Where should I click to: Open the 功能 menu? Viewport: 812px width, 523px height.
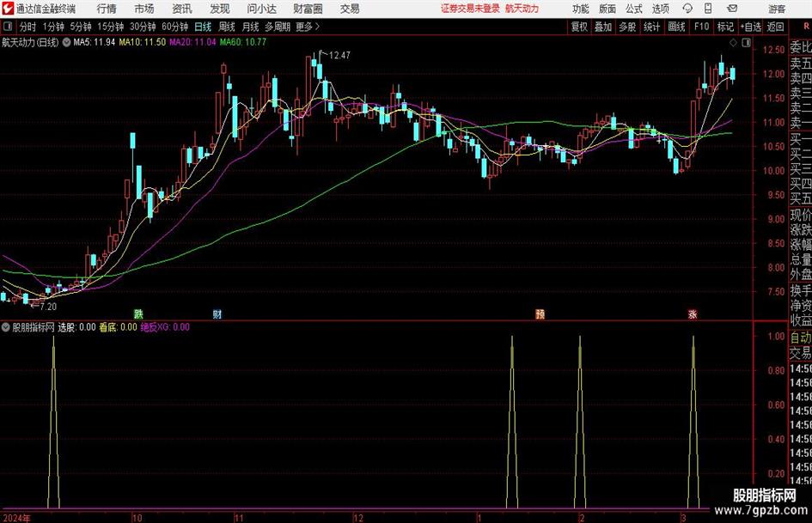(581, 9)
